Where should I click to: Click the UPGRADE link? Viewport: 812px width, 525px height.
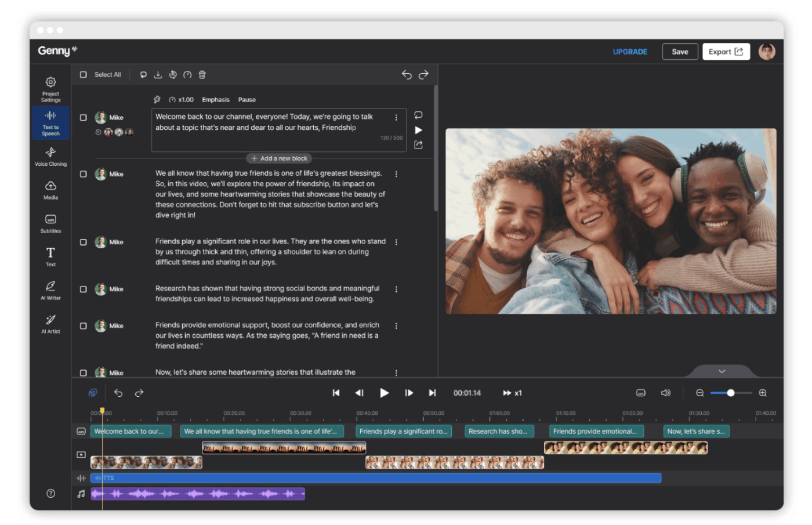[x=630, y=52]
